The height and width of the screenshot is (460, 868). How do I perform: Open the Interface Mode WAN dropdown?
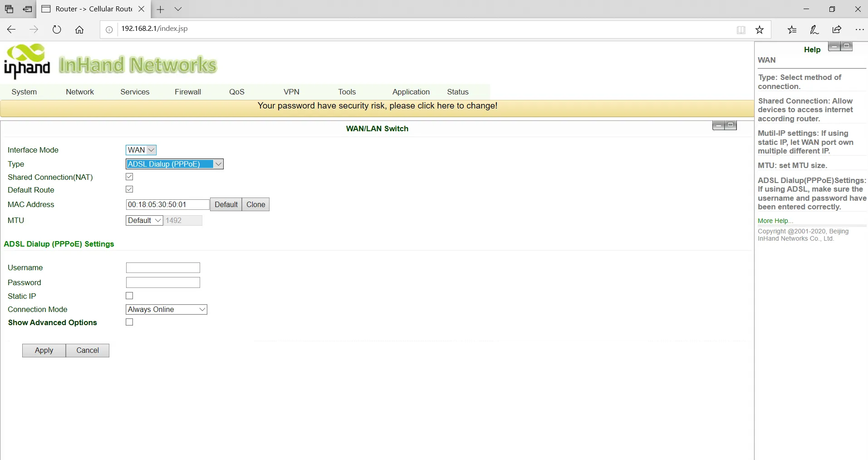click(141, 150)
